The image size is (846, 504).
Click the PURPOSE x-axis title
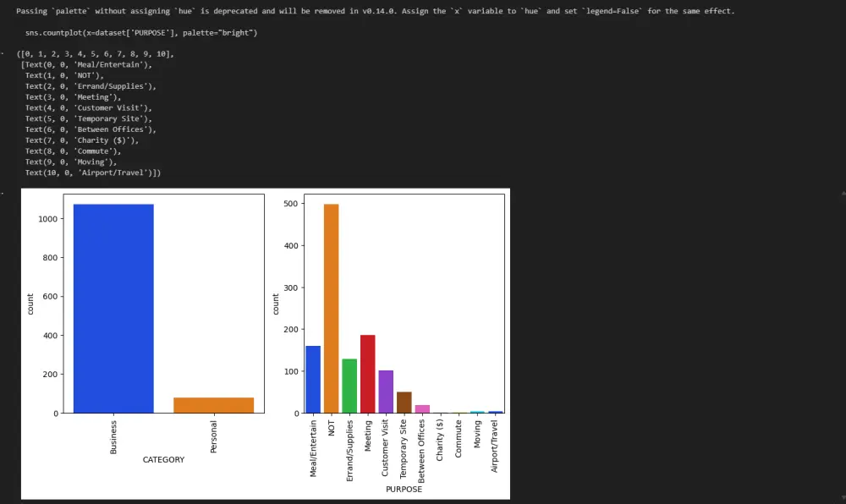(x=404, y=490)
